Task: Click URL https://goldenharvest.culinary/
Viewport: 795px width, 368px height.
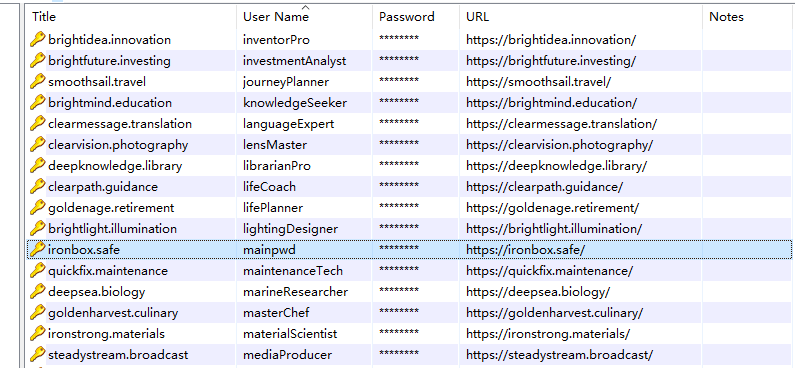Action: click(x=555, y=313)
